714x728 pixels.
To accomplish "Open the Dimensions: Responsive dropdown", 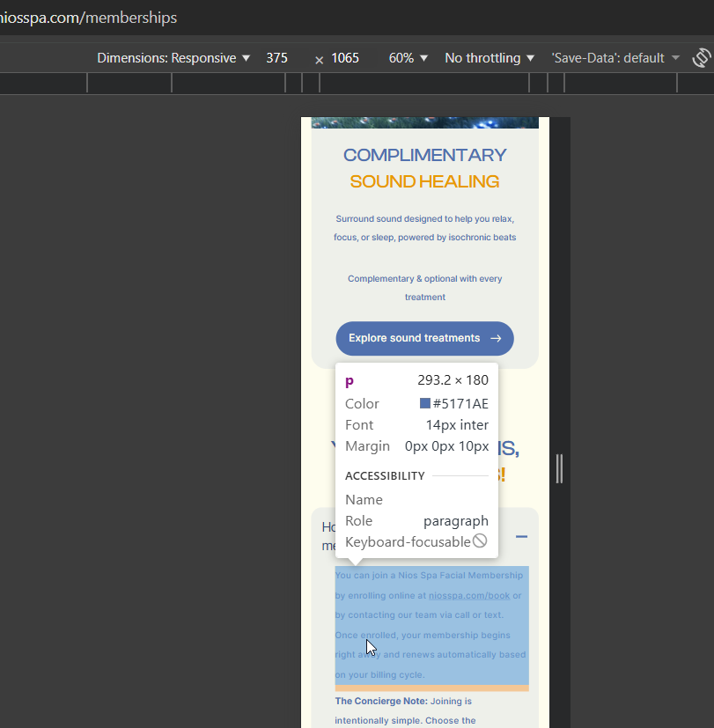I will tap(173, 58).
